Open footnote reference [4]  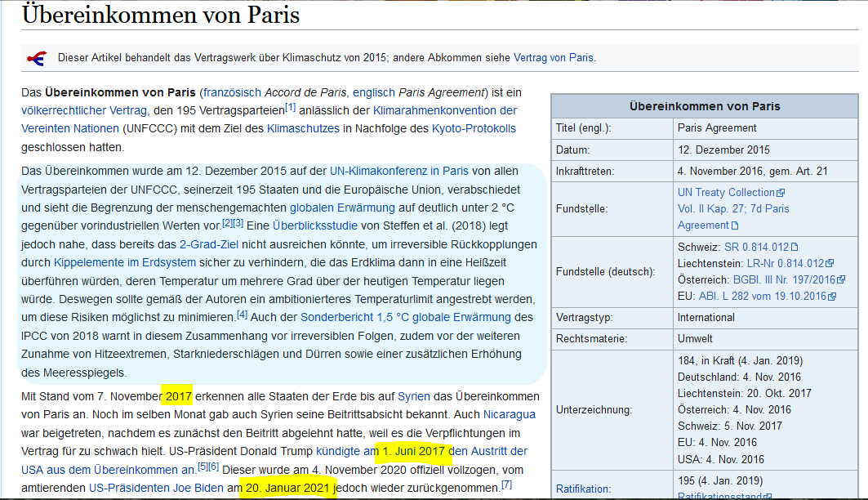point(242,315)
